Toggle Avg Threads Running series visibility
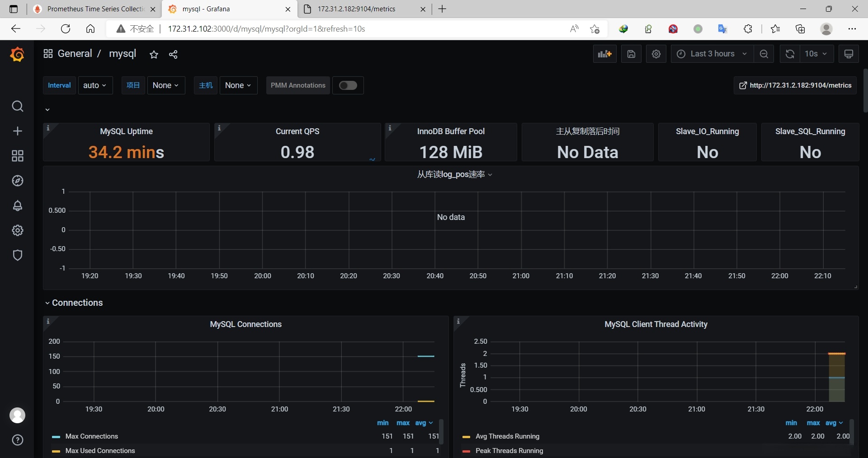 [x=507, y=436]
